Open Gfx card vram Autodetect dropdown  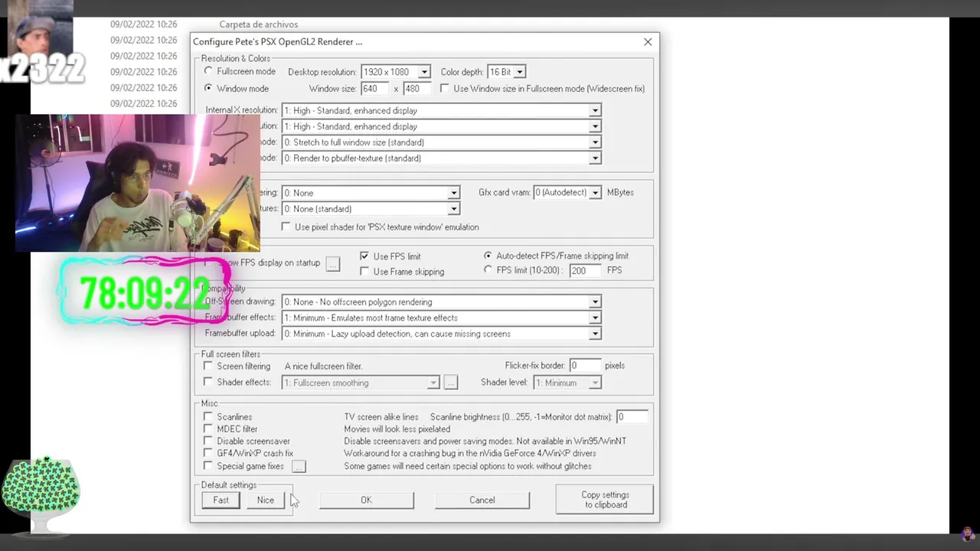pyautogui.click(x=567, y=193)
